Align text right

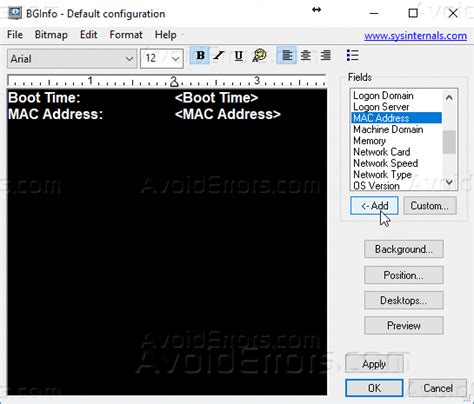click(326, 55)
